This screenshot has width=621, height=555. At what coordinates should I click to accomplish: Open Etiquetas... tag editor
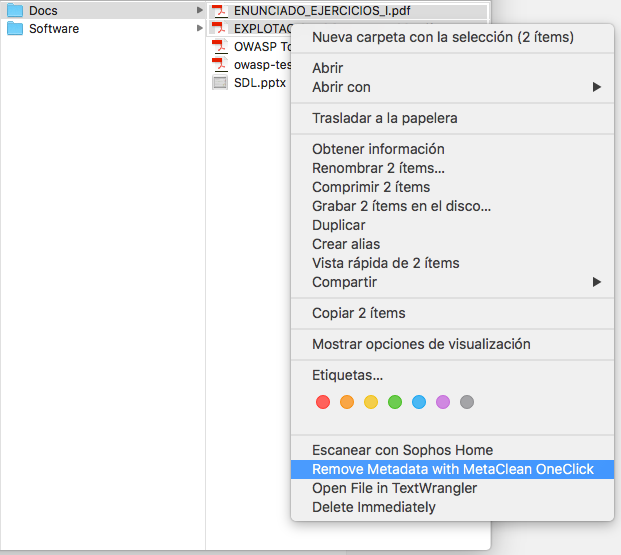pos(347,375)
